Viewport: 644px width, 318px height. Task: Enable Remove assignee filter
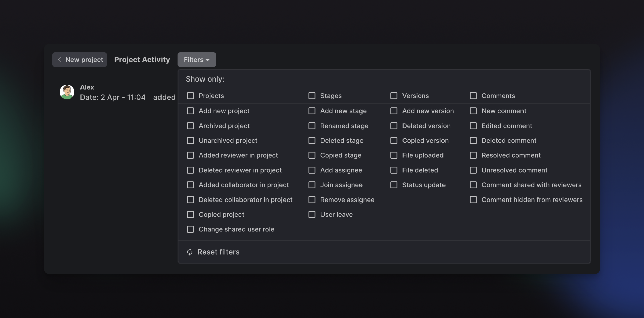pyautogui.click(x=312, y=200)
